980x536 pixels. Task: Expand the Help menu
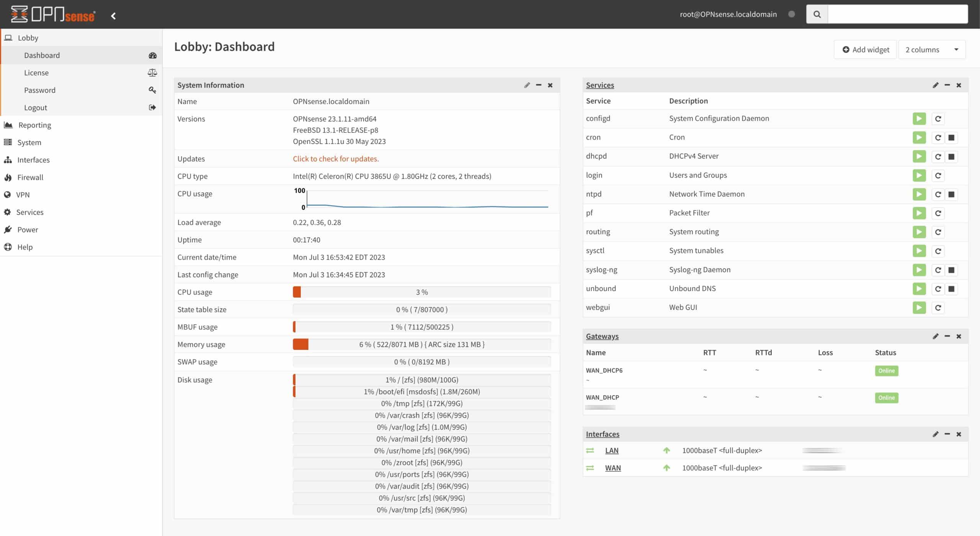[x=81, y=247]
